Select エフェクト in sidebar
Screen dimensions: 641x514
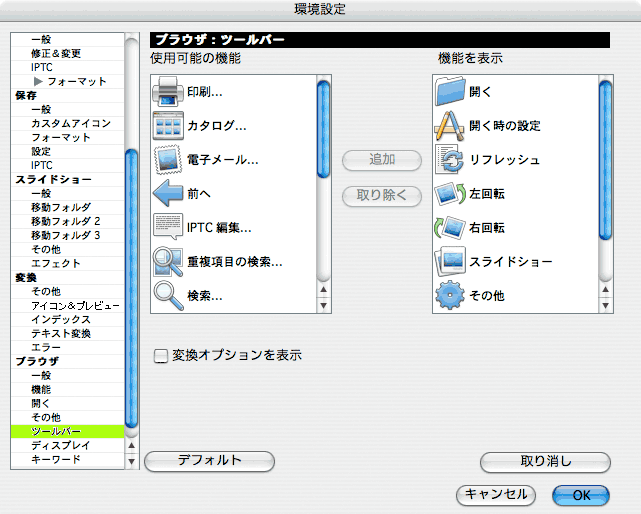67,263
